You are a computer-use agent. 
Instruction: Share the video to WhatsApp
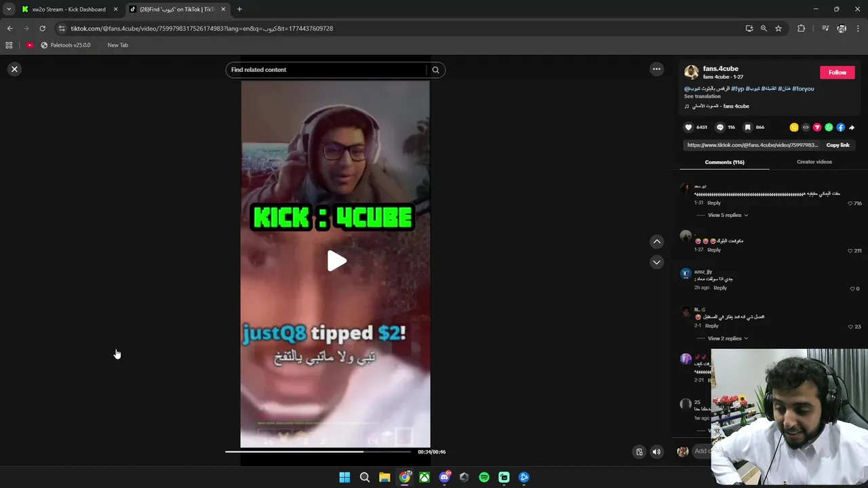(x=829, y=127)
